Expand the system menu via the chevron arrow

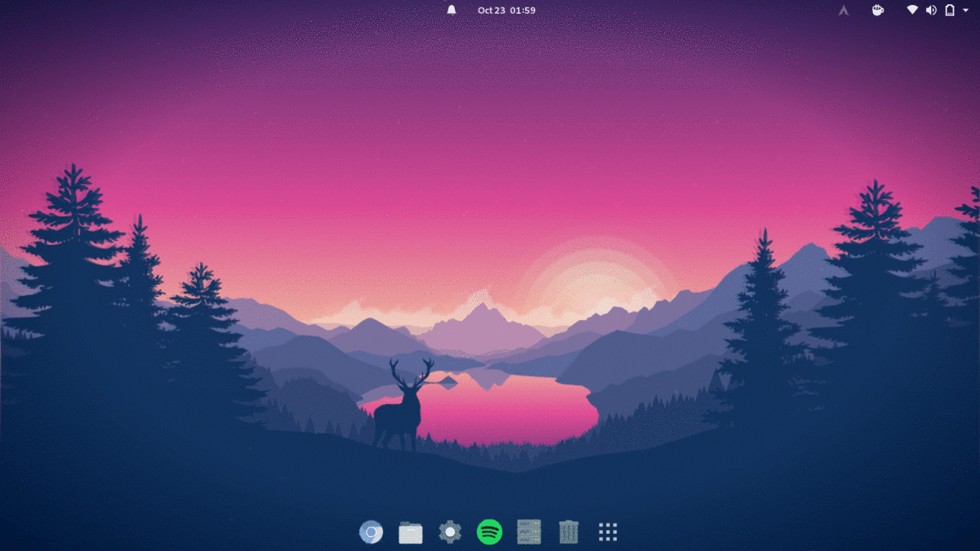pyautogui.click(x=967, y=11)
